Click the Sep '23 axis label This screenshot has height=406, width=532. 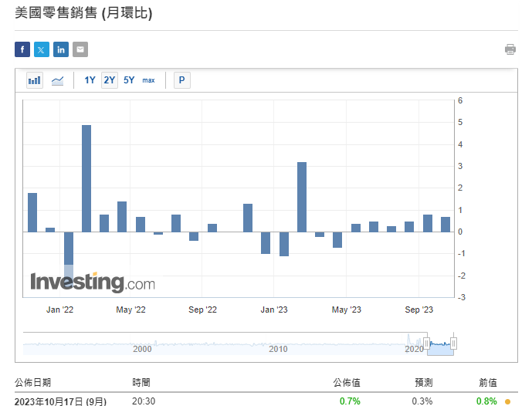[419, 310]
